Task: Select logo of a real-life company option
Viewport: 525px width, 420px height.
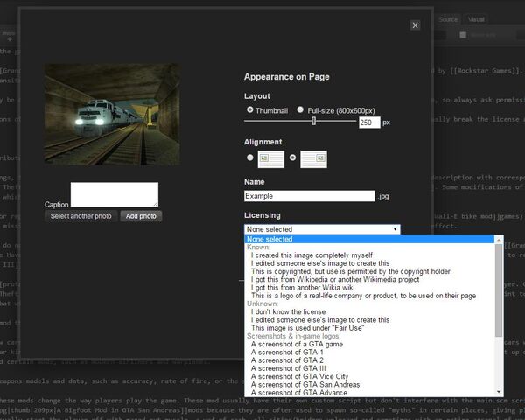Action: point(363,296)
